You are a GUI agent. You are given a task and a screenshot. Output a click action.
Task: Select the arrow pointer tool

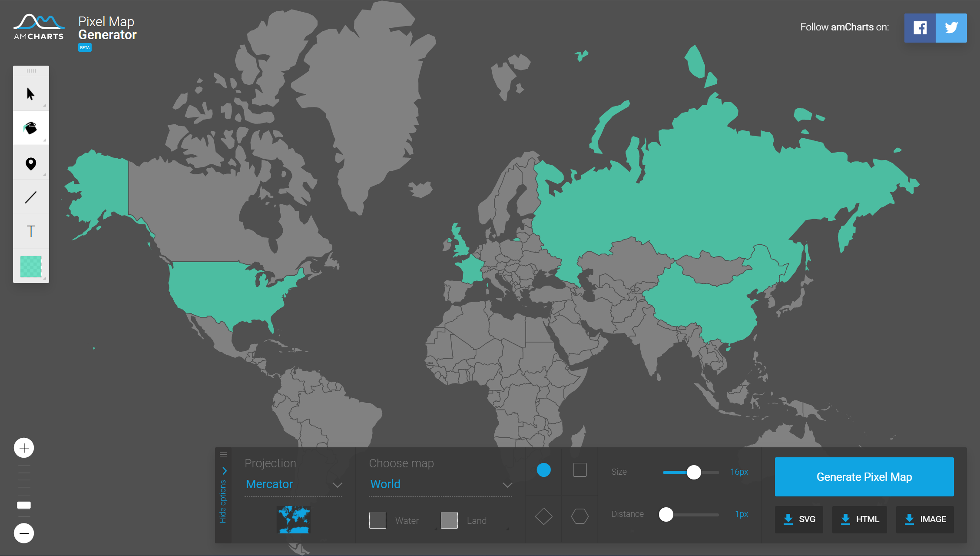point(30,93)
